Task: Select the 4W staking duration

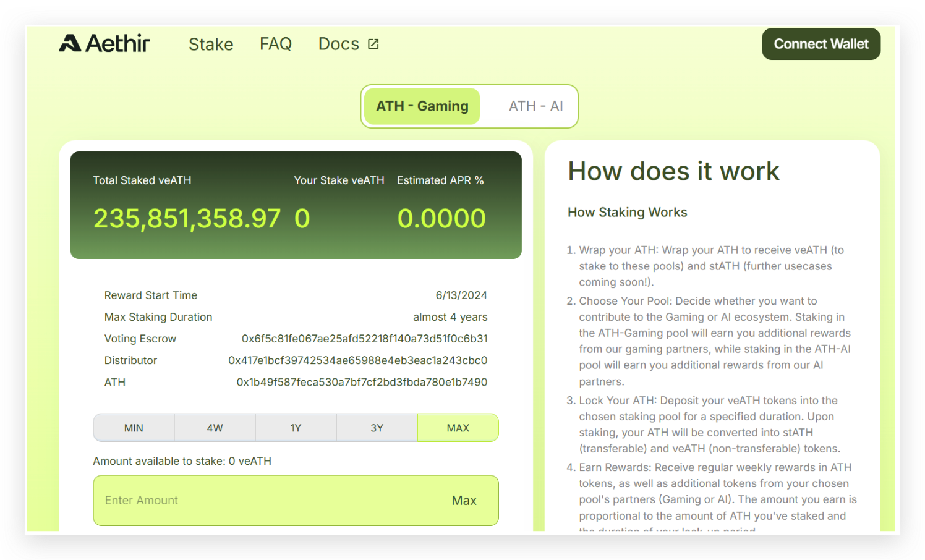Action: pos(215,428)
